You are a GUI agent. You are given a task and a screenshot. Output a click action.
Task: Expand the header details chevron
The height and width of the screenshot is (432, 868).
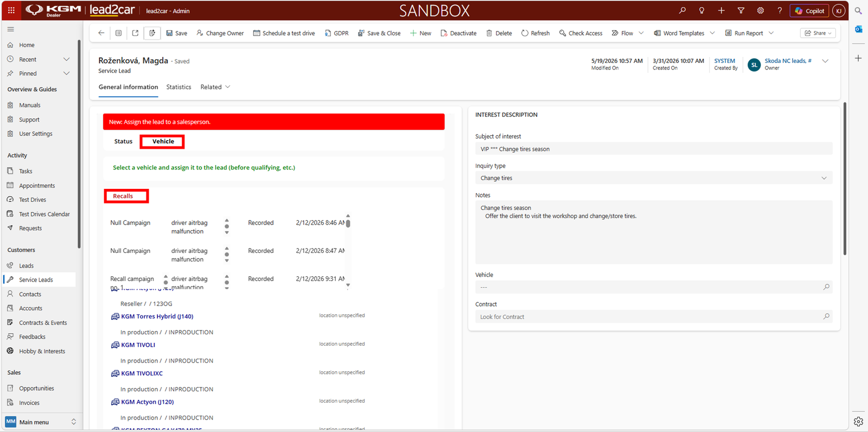click(x=825, y=61)
